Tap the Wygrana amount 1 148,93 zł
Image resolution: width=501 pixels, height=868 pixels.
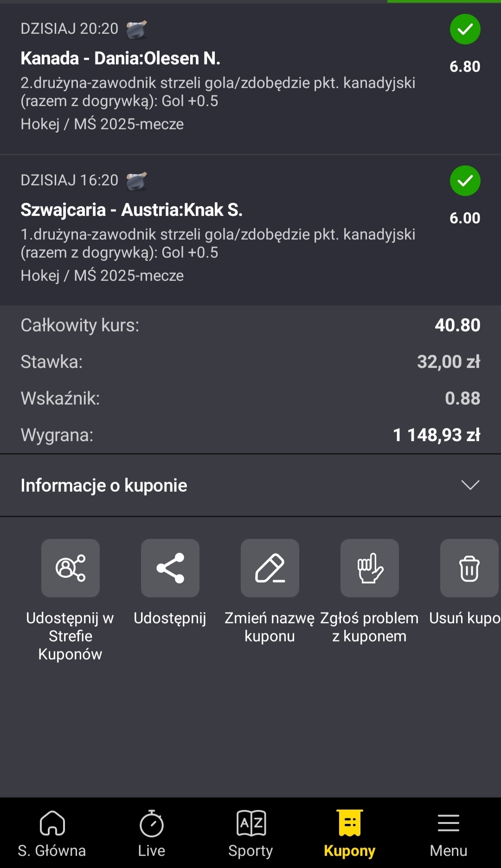[436, 435]
